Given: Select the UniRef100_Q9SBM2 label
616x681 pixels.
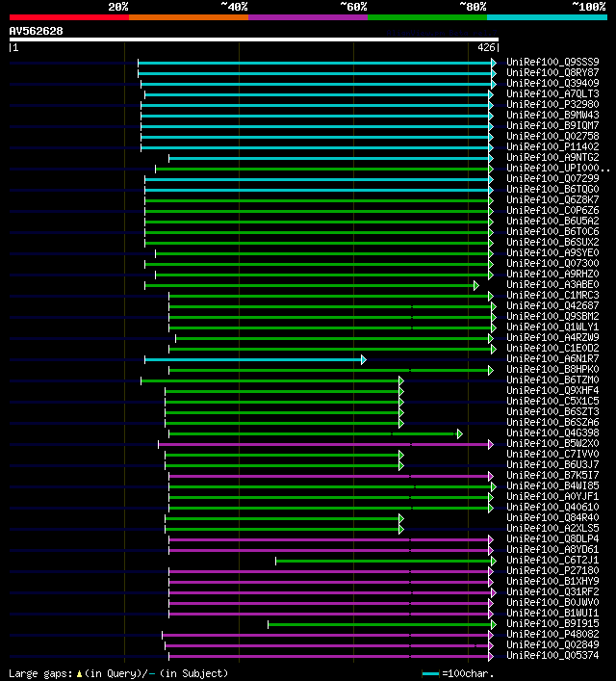Looking at the screenshot, I should pyautogui.click(x=552, y=316).
